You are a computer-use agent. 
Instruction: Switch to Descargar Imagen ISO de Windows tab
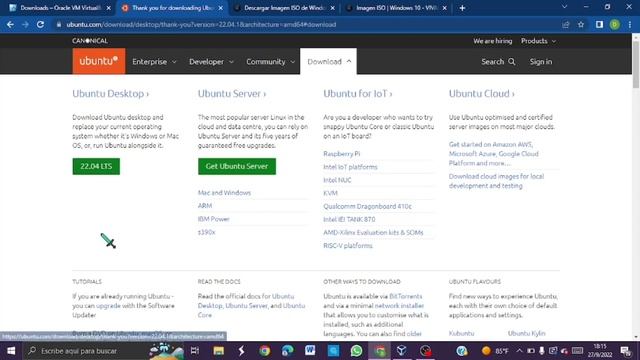pos(284,8)
